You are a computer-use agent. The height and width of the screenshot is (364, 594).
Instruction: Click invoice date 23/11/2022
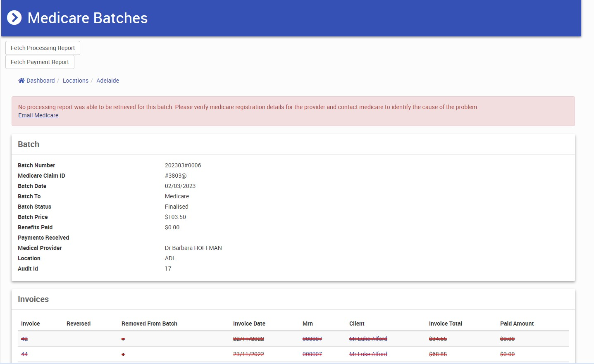(248, 354)
